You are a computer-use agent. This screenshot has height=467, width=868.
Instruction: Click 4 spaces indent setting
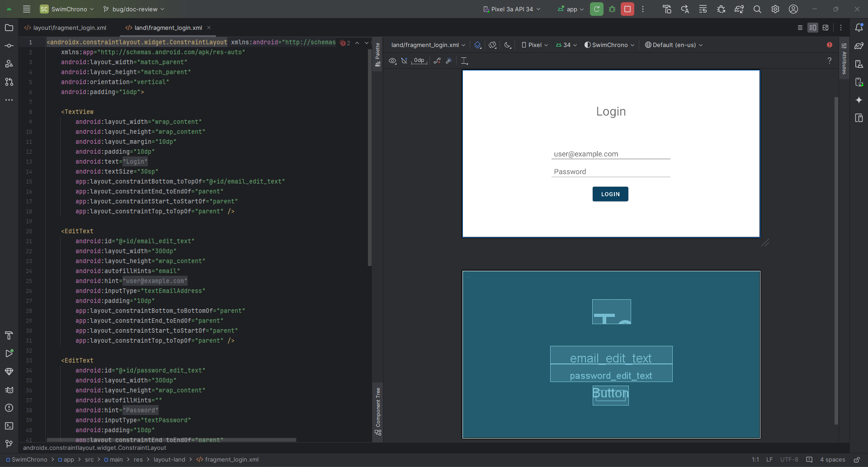tap(833, 459)
